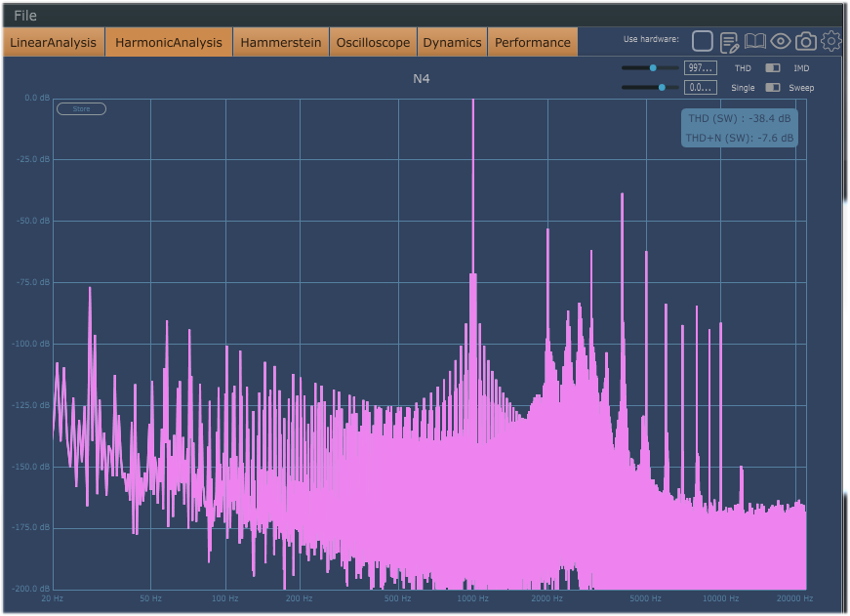
Task: Toggle the THD / IMD switch
Action: click(x=773, y=67)
